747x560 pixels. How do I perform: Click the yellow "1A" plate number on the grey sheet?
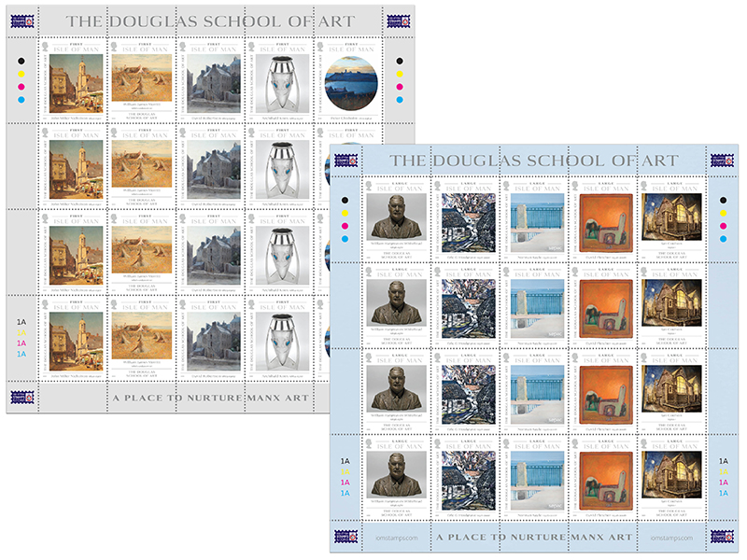tap(21, 332)
